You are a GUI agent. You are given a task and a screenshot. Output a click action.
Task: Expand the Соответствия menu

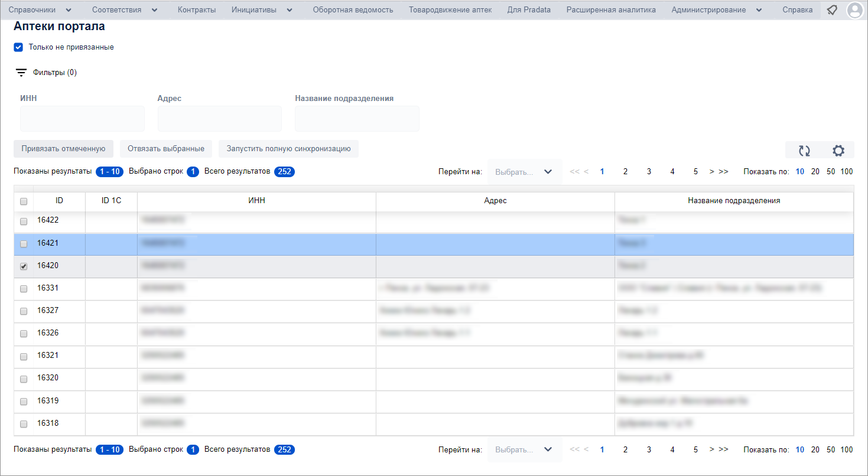coord(125,10)
